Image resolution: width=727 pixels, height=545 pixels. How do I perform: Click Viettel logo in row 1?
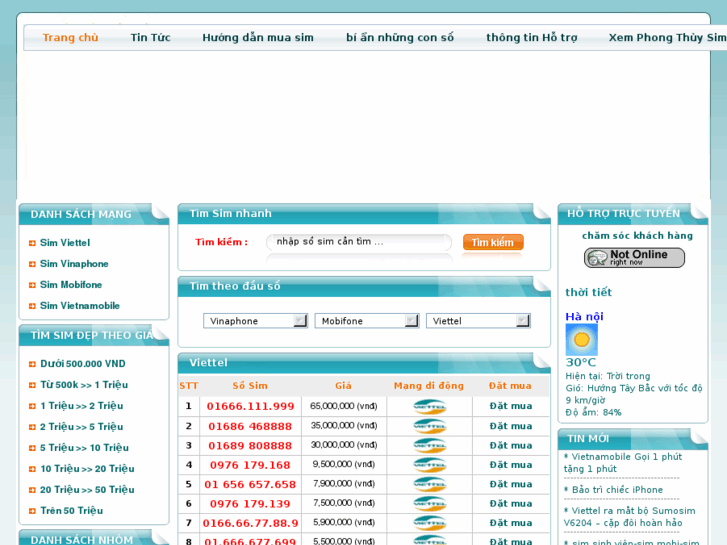click(x=430, y=407)
